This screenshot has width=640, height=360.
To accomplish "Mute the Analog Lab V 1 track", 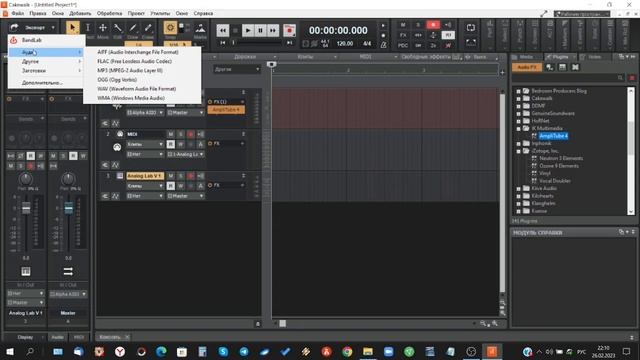I will pos(171,176).
